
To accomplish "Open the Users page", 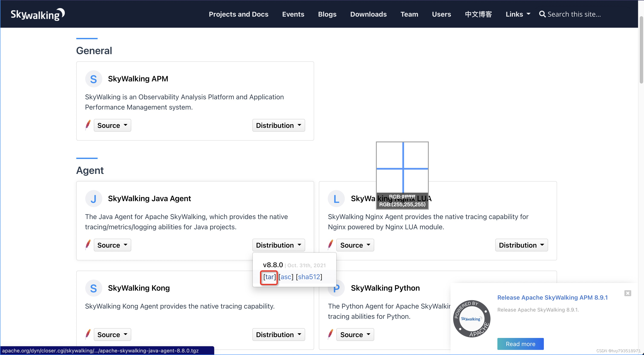I will tap(441, 14).
